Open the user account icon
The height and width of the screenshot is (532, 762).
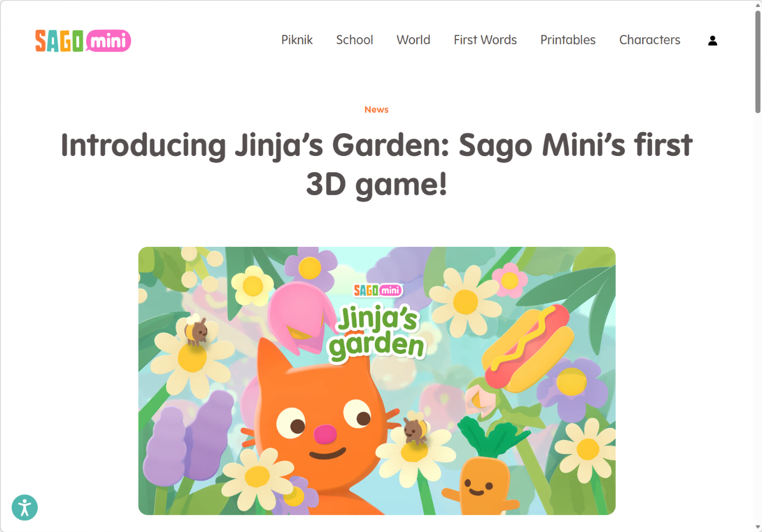click(713, 40)
